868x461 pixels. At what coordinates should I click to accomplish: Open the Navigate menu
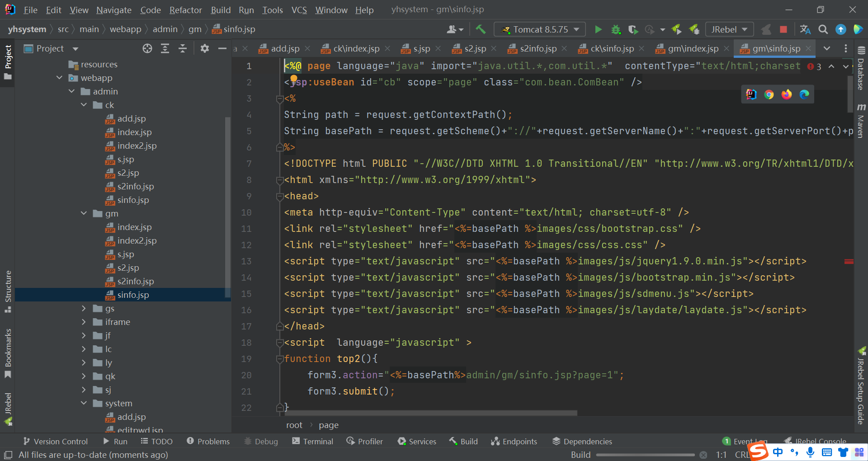(114, 10)
